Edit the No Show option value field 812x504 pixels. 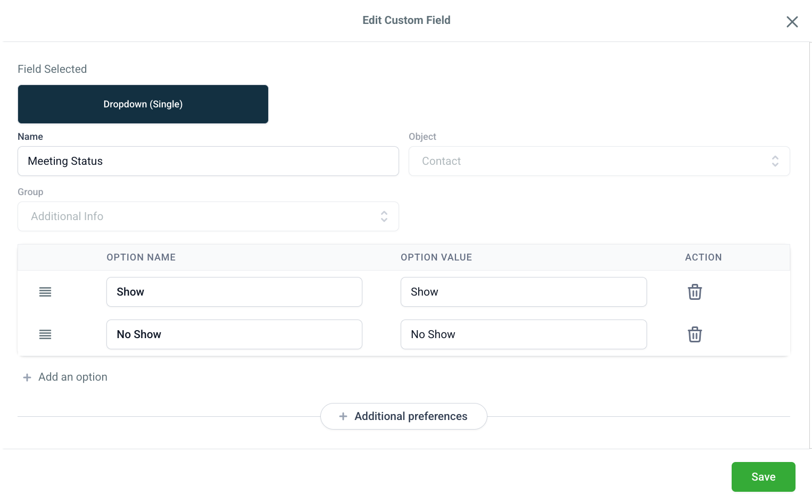pos(524,334)
